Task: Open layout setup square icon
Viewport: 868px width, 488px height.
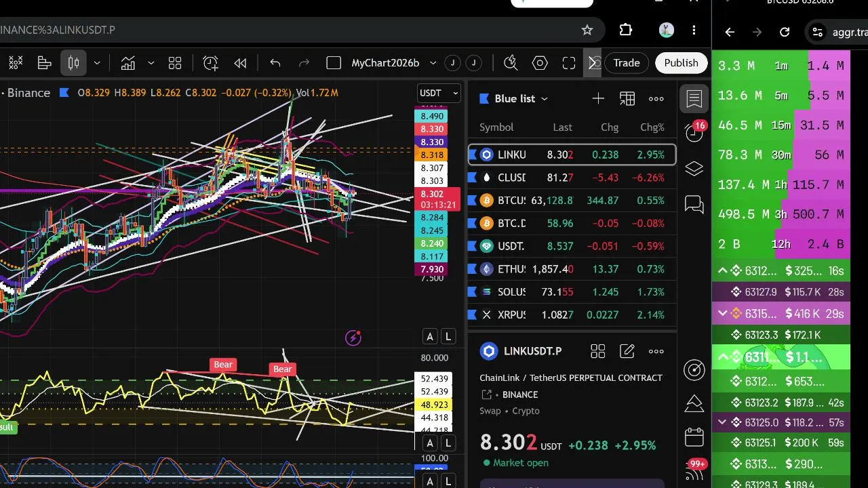Action: pos(333,63)
